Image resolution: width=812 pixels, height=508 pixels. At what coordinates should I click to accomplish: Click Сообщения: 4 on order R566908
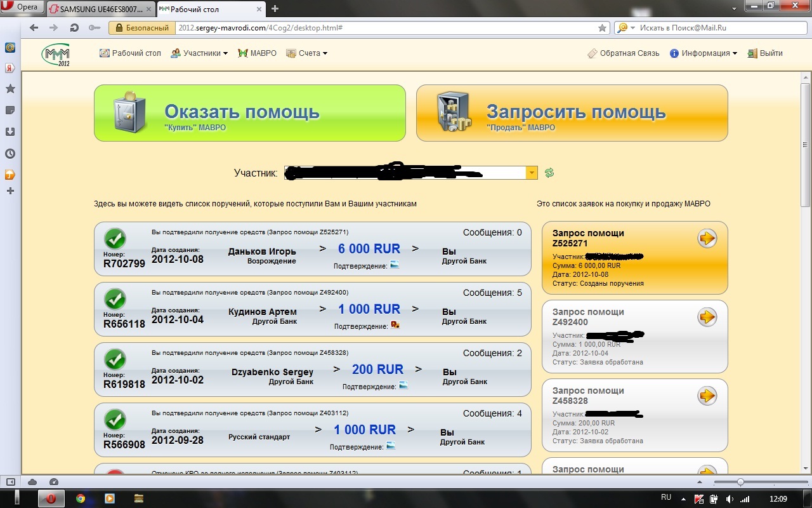click(492, 413)
